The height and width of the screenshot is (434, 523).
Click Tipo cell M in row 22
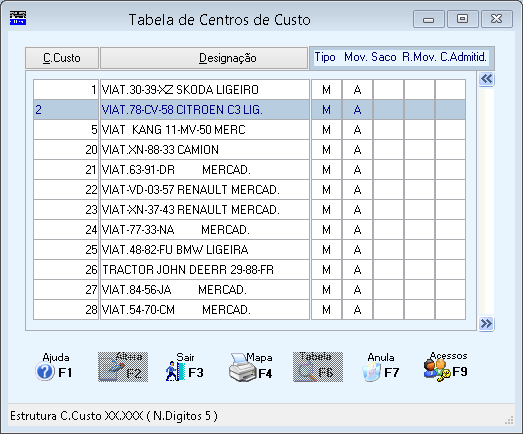(x=327, y=190)
